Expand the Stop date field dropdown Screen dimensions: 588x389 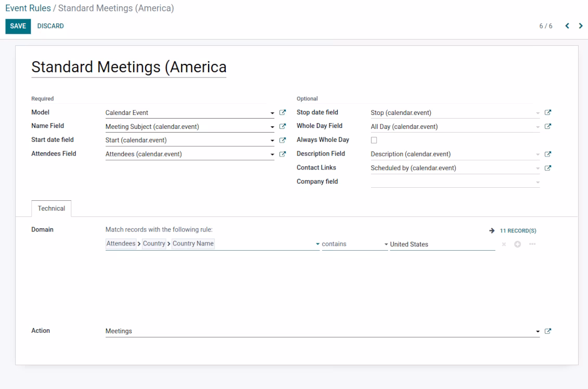point(538,113)
